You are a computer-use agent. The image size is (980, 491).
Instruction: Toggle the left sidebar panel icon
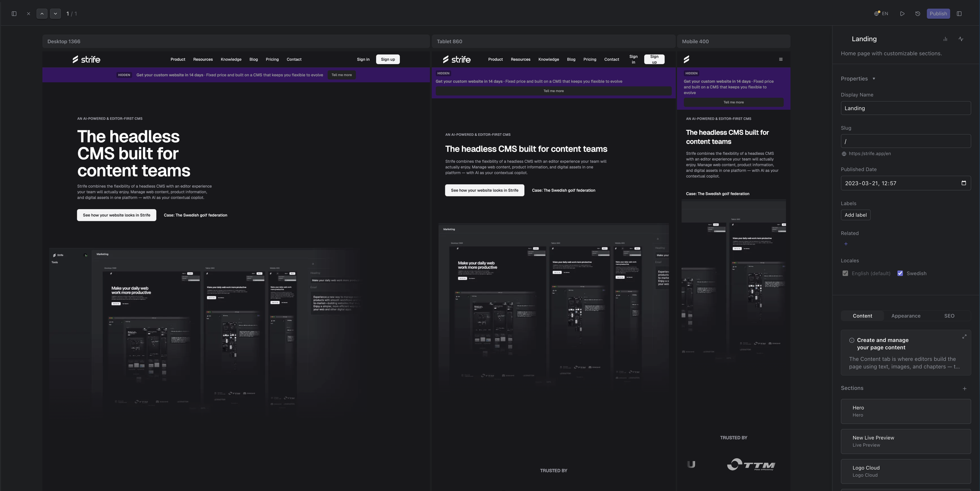pos(14,14)
